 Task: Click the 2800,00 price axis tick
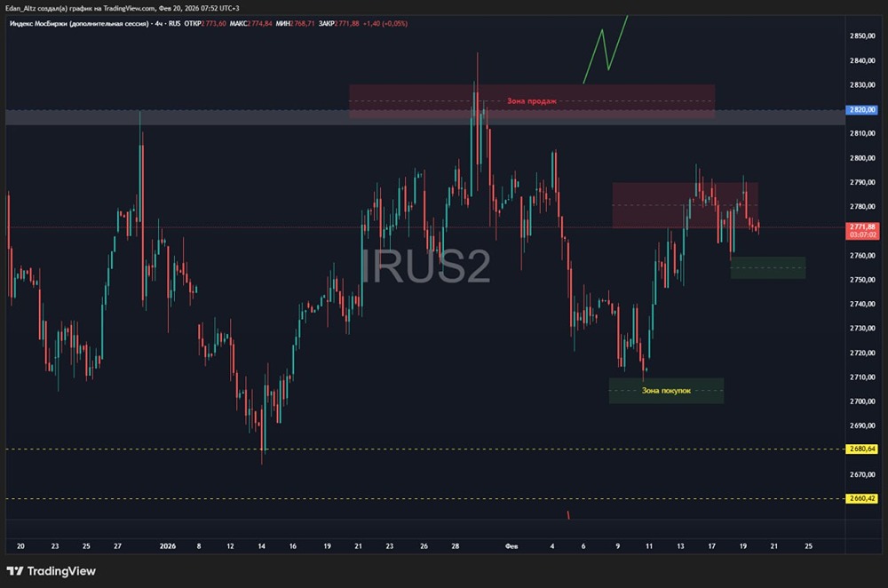point(862,158)
